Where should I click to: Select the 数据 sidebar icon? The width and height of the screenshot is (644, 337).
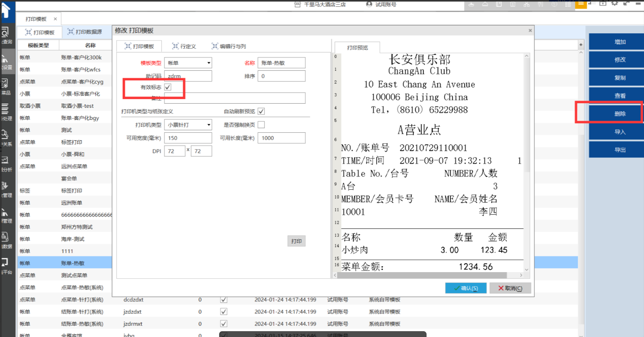(6, 240)
